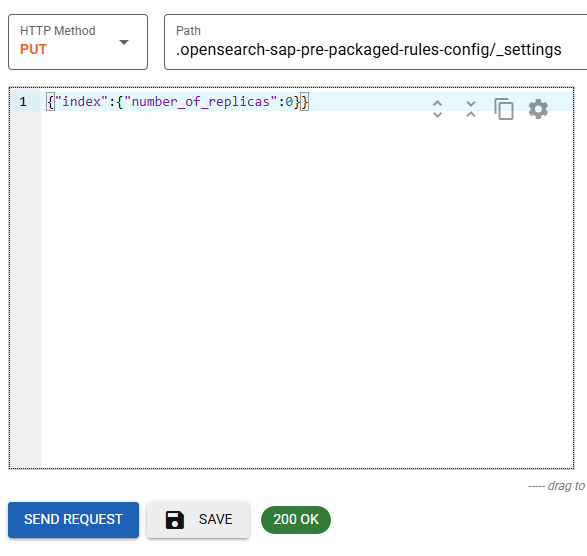The image size is (587, 556).
Task: Open editor settings gear
Action: coord(538,109)
